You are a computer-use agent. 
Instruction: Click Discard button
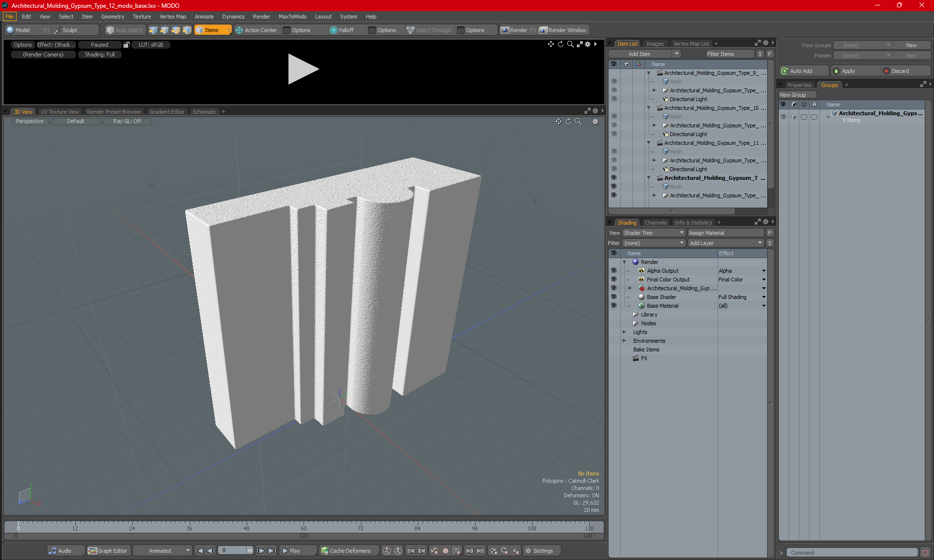(905, 71)
